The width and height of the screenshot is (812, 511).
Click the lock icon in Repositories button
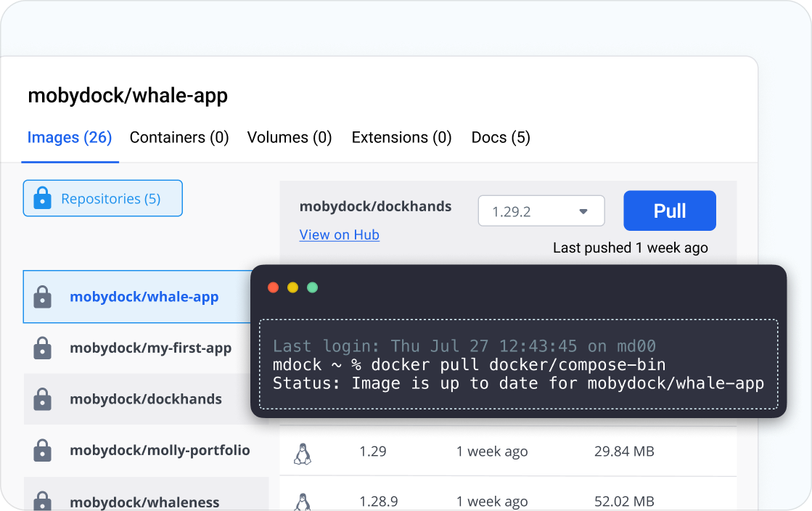[43, 199]
